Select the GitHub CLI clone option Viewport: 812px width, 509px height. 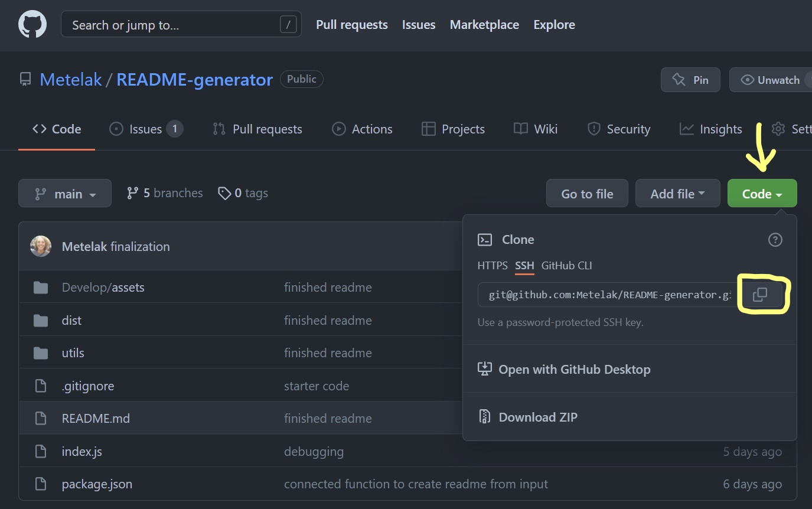point(566,266)
